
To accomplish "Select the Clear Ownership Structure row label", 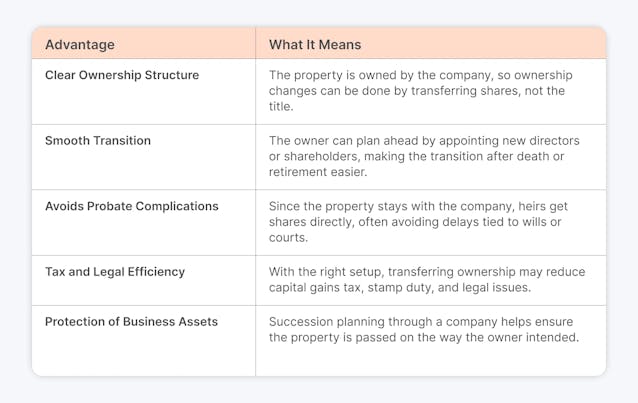I will 122,75.
